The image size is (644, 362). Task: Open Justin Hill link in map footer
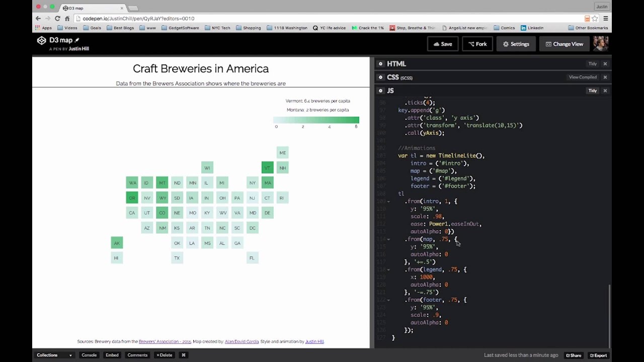pyautogui.click(x=314, y=341)
